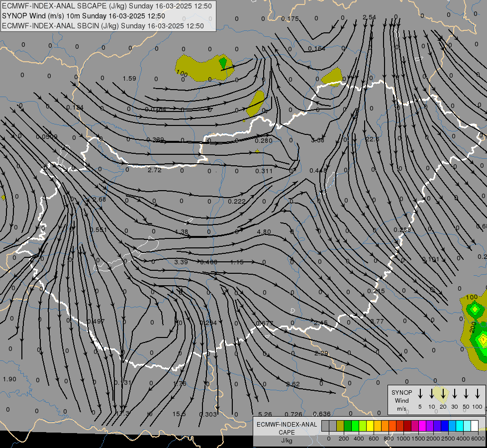The height and width of the screenshot is (448, 487).
Task: Click the 4.80 value on the map
Action: pyautogui.click(x=264, y=231)
